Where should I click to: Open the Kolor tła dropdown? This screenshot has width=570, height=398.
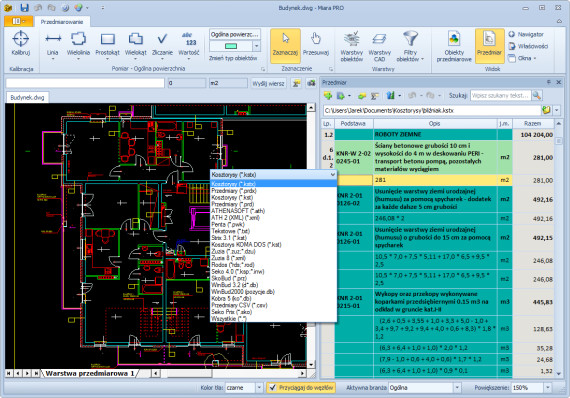pyautogui.click(x=259, y=388)
